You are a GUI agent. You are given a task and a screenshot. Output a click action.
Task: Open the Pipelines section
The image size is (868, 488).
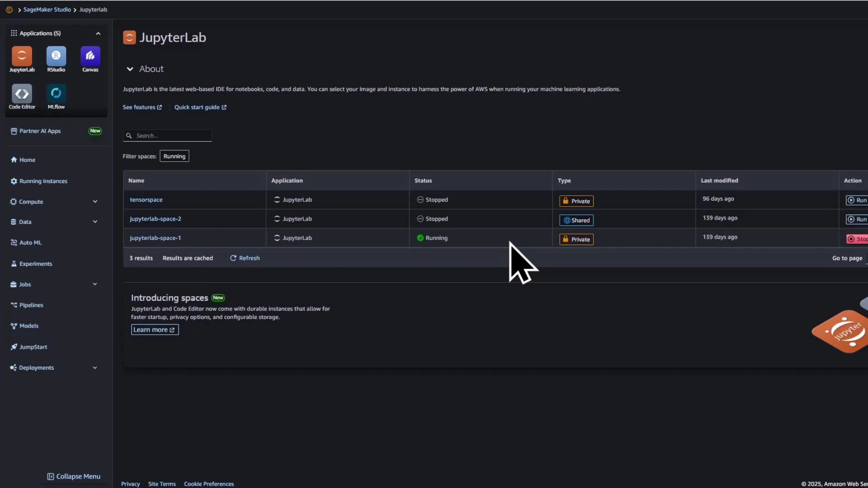point(32,305)
